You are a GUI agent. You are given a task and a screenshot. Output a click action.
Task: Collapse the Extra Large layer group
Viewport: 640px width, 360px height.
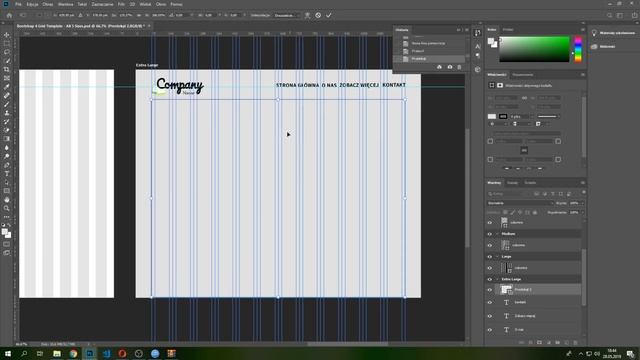click(x=497, y=279)
